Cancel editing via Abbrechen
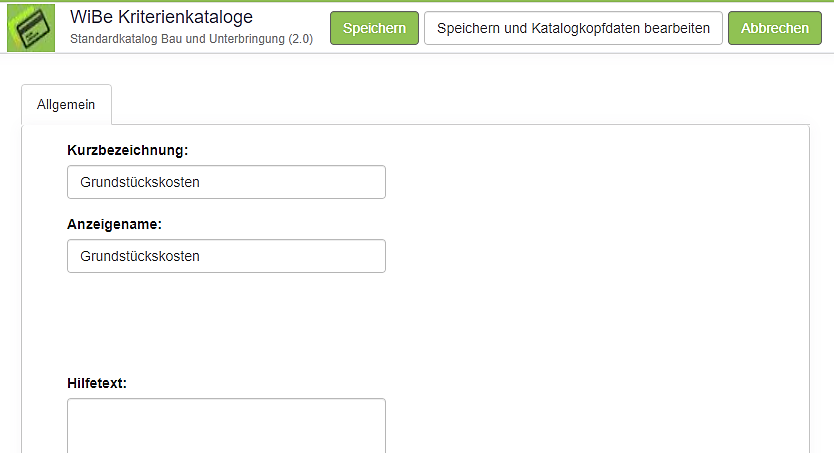Image resolution: width=834 pixels, height=453 pixels. 774,28
